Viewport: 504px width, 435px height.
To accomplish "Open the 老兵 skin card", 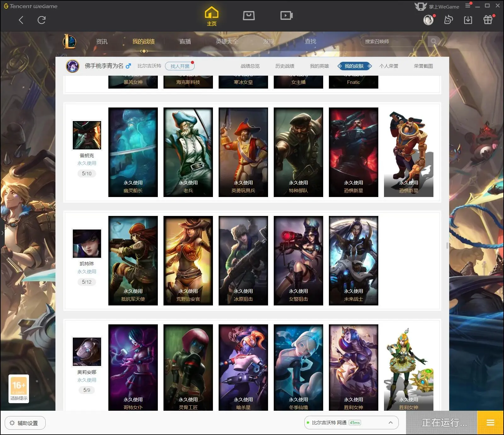I will [x=188, y=152].
